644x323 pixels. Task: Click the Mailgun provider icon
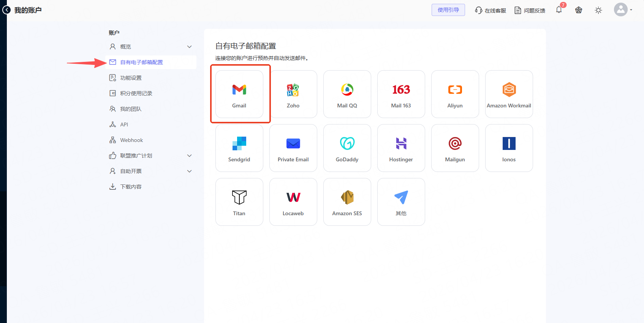[x=455, y=143]
